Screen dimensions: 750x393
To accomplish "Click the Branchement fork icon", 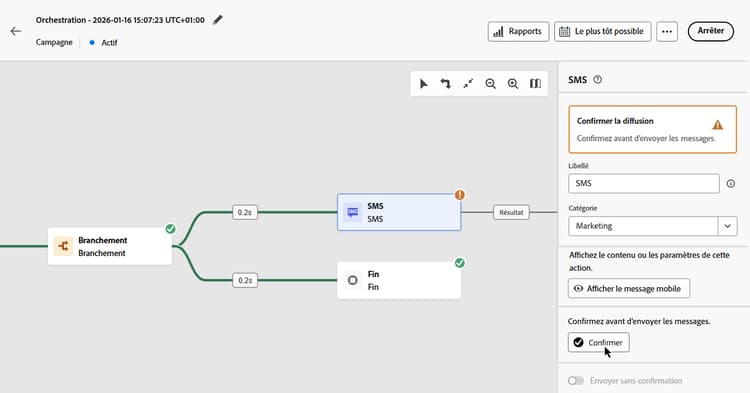I will (x=63, y=246).
